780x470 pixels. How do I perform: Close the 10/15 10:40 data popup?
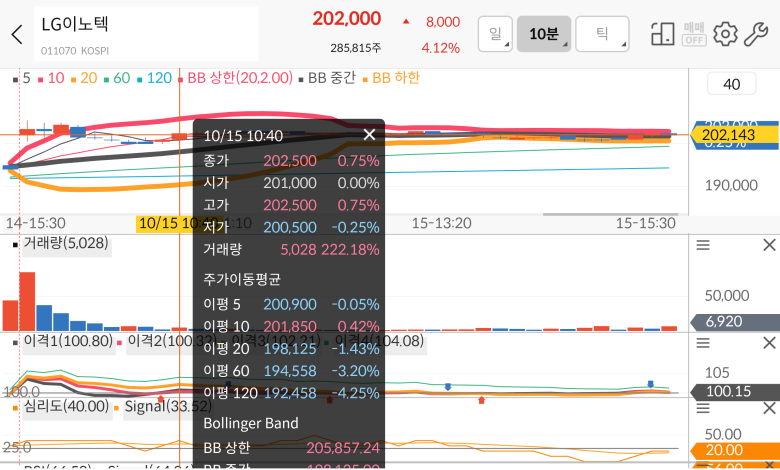[x=369, y=135]
